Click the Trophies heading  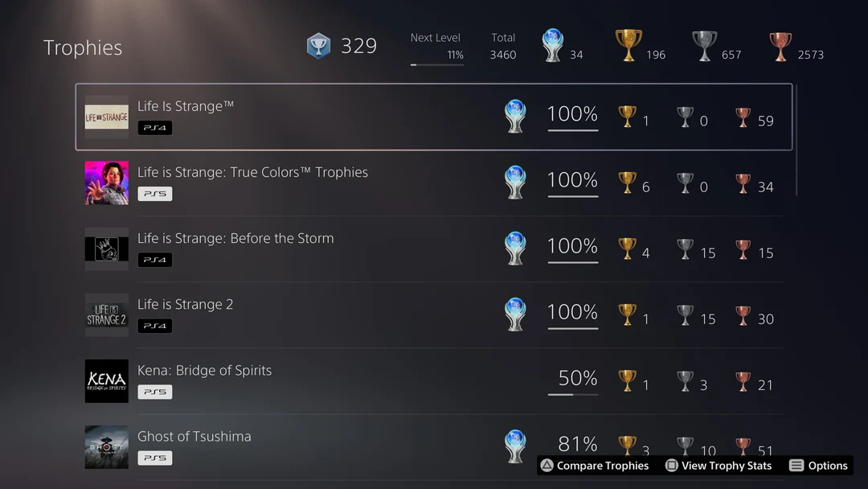(x=83, y=47)
